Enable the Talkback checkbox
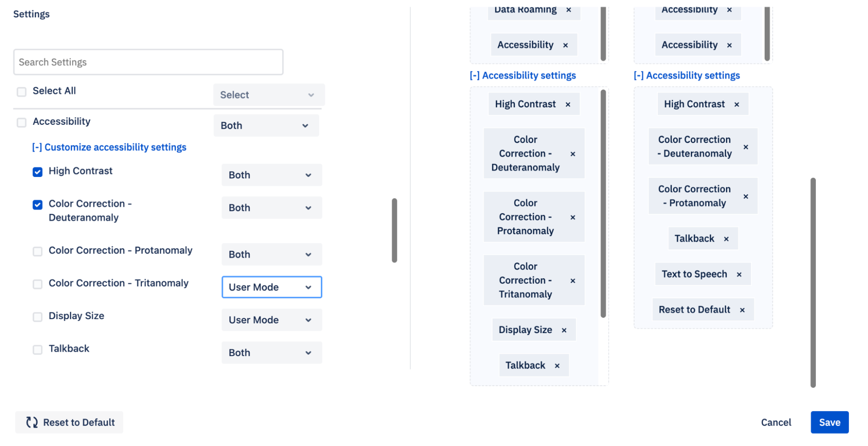This screenshot has height=446, width=868. pyautogui.click(x=37, y=349)
